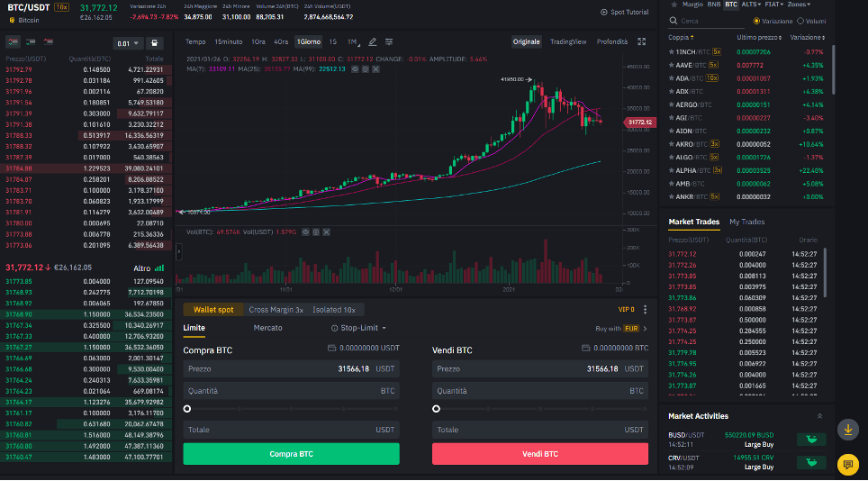Show sell orders only in order book
This screenshot has height=481, width=868.
tap(48, 42)
